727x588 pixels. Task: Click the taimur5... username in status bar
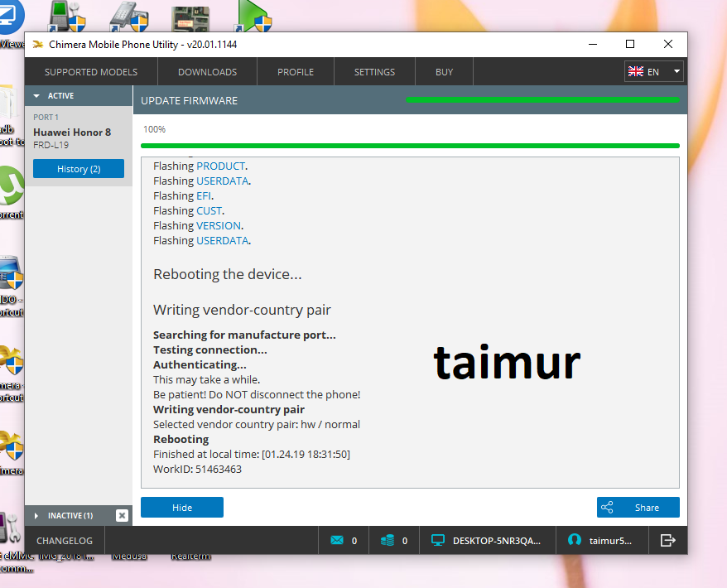pos(610,541)
